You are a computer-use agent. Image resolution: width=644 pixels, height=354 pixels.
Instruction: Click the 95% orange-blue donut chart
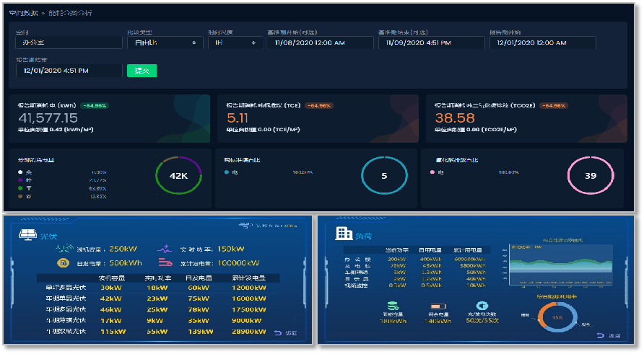click(x=557, y=317)
